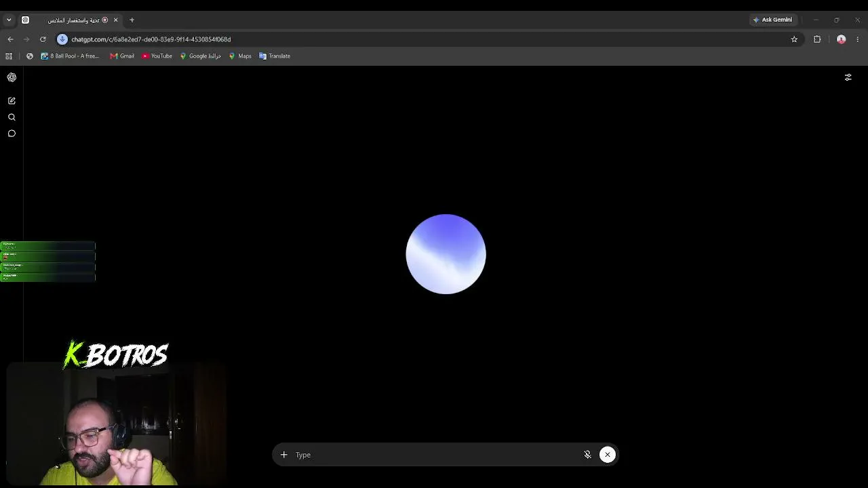This screenshot has height=488, width=868.
Task: Click the site info icon in address bar
Action: [62, 39]
